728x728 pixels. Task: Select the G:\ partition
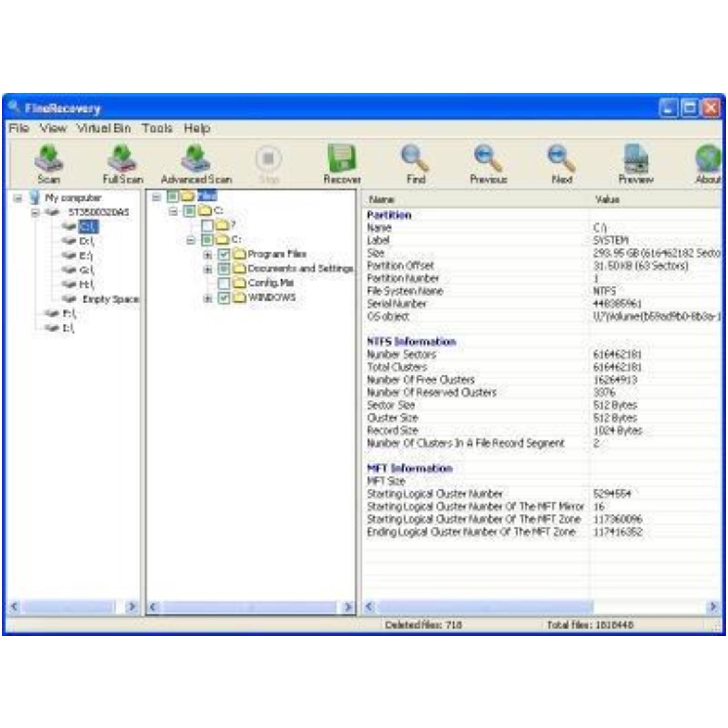point(86,270)
